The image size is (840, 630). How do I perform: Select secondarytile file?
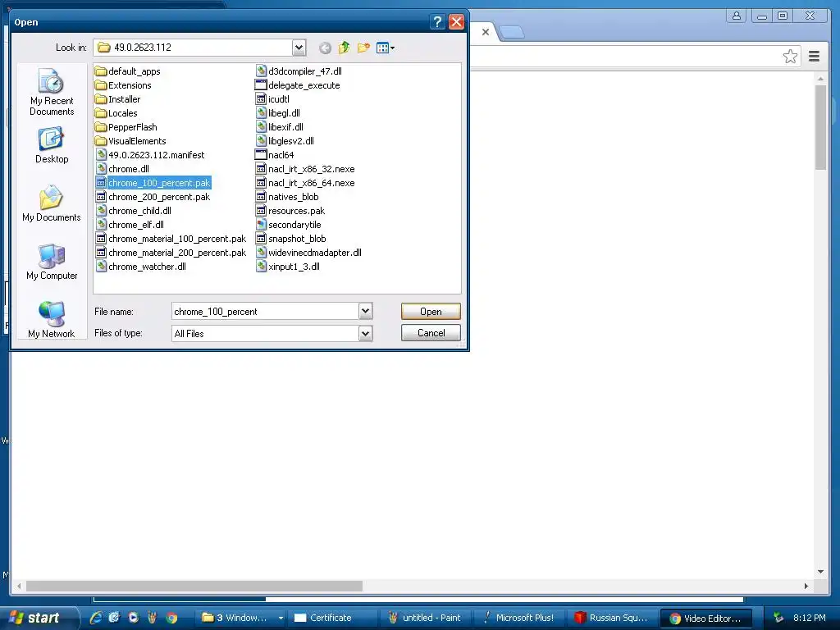click(289, 225)
